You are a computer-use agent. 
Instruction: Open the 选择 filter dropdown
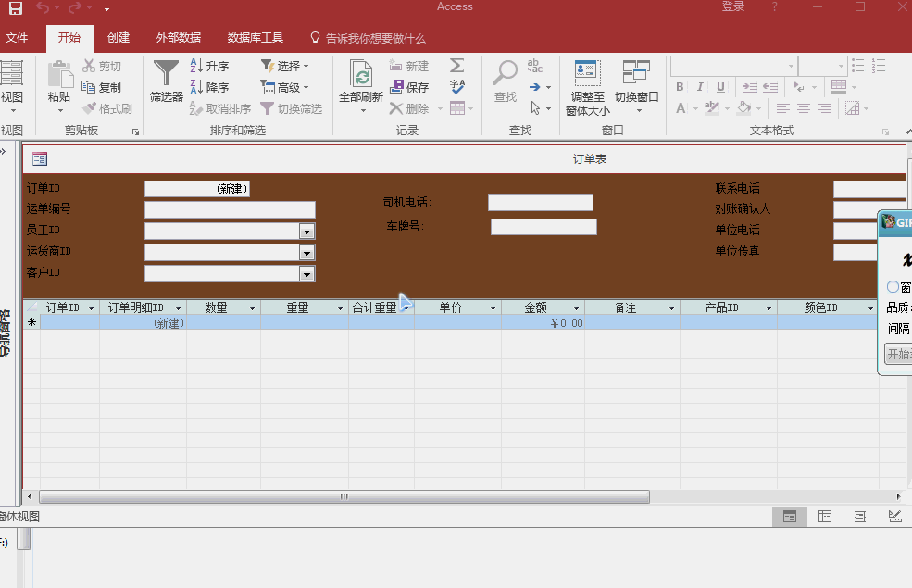click(284, 66)
